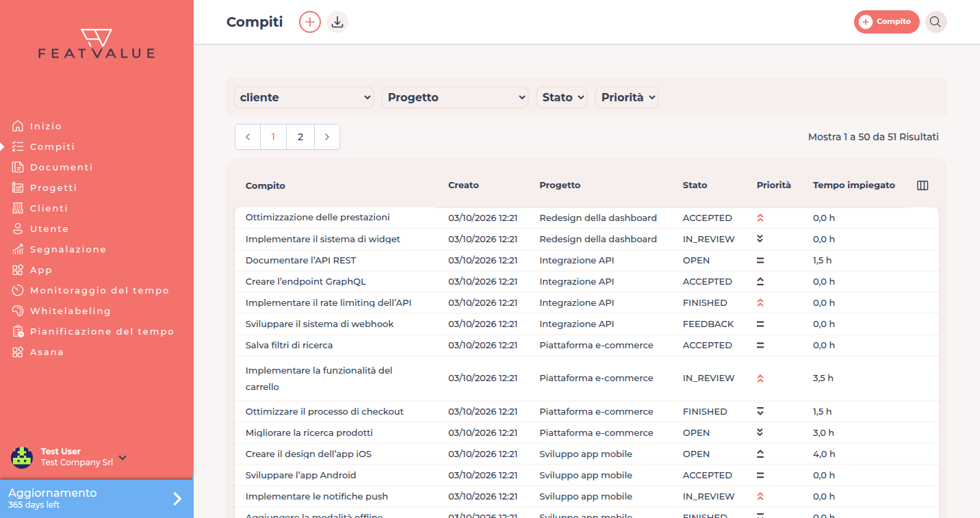Screen dimensions: 980x518
Task: Expand the Test User account menu chevron
Action: [122, 457]
